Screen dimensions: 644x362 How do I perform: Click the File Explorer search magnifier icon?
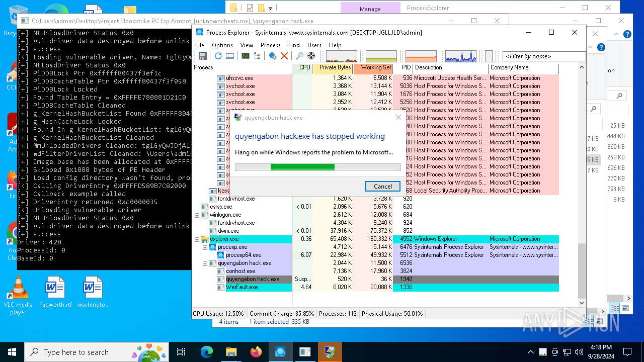coord(620,96)
